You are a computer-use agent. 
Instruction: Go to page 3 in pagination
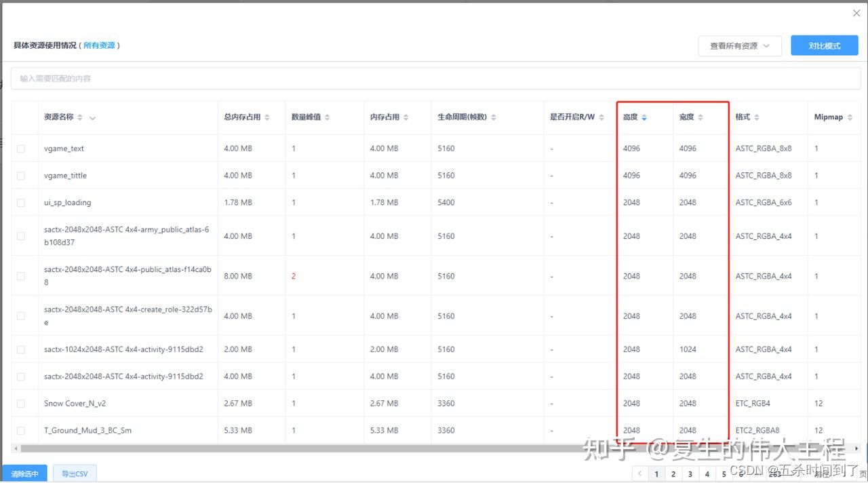690,474
